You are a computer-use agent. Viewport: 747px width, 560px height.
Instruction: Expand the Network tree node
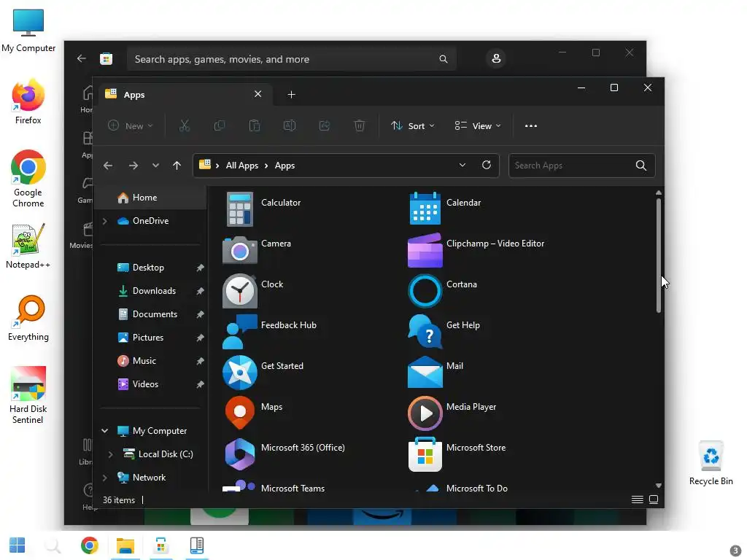tap(105, 478)
